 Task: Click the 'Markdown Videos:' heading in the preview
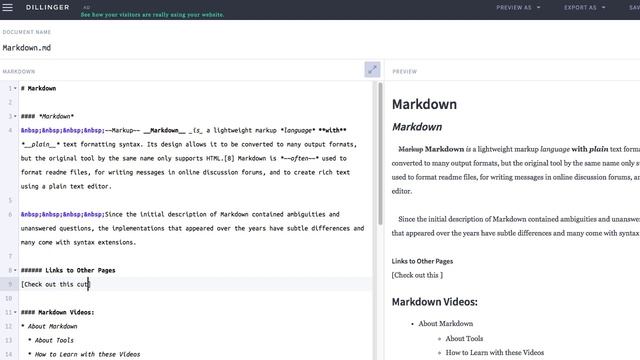point(434,302)
